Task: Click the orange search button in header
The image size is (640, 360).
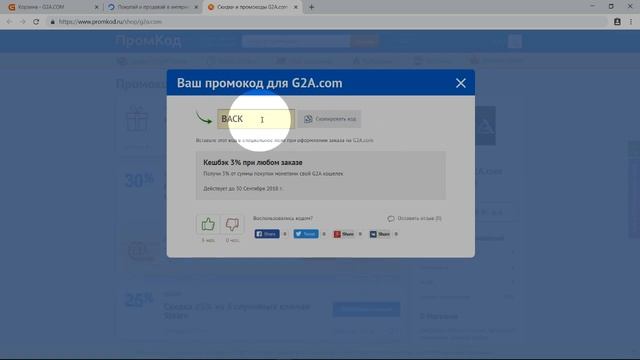Action: (x=365, y=41)
